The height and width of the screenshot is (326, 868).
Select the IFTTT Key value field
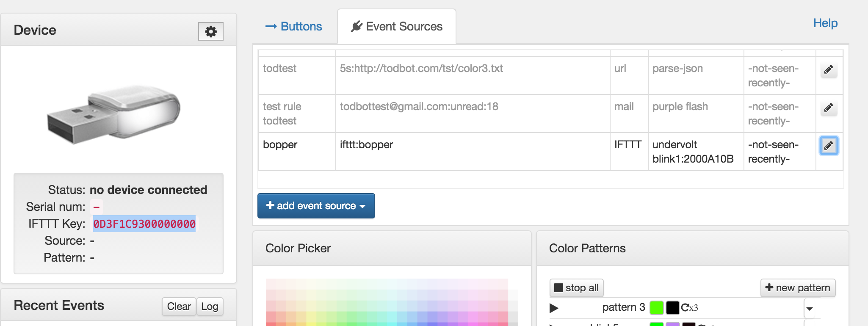click(144, 224)
